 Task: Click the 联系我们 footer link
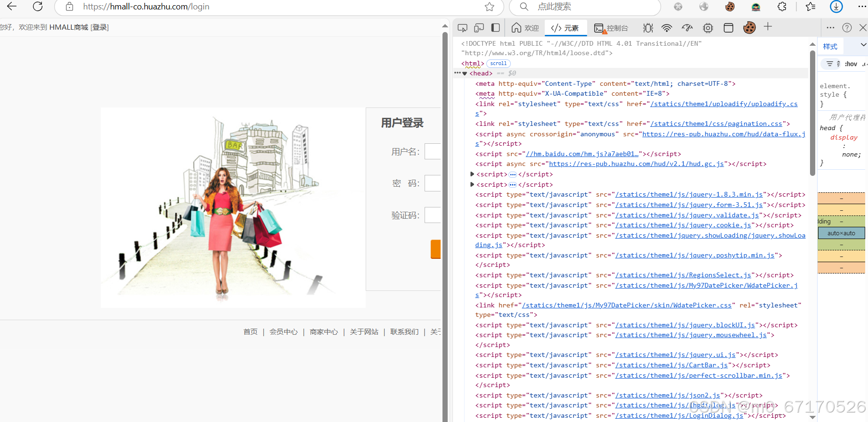click(404, 332)
